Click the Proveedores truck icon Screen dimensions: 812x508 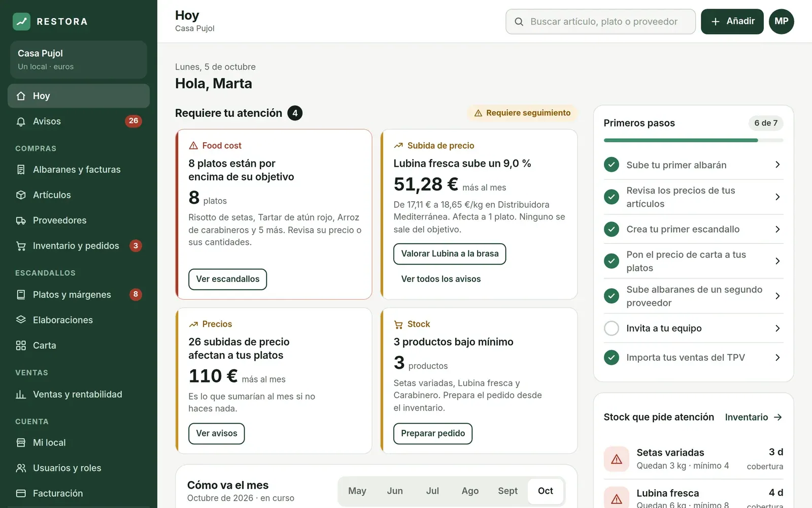point(21,220)
